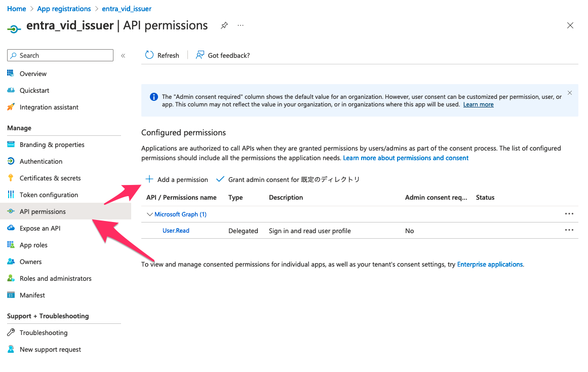Open the Enterprise applications link
This screenshot has width=588, height=372.
490,264
